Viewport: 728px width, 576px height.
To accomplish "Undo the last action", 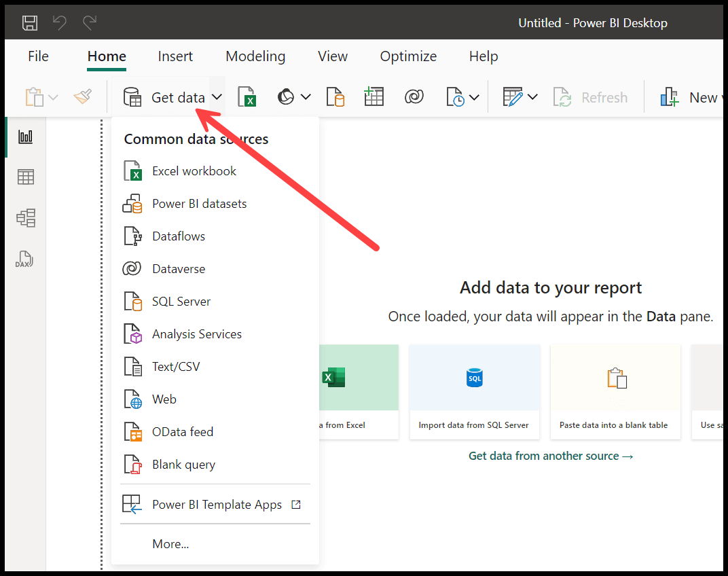I will point(60,22).
